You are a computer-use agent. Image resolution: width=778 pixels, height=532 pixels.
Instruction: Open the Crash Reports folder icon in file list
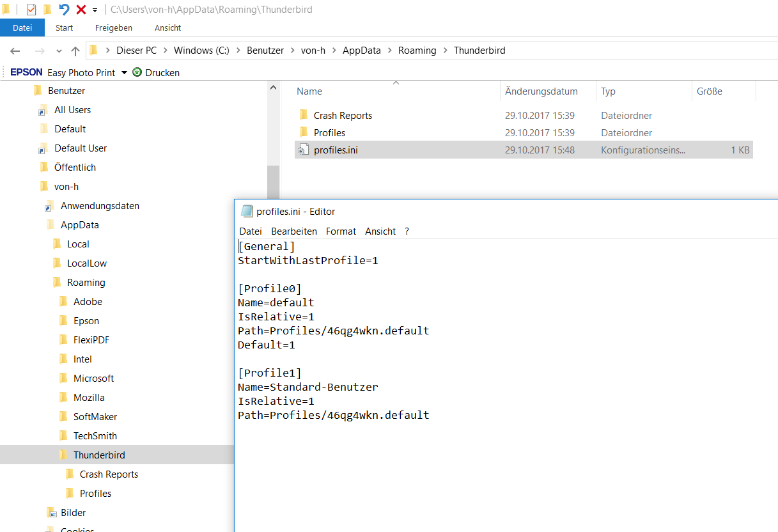click(x=304, y=115)
